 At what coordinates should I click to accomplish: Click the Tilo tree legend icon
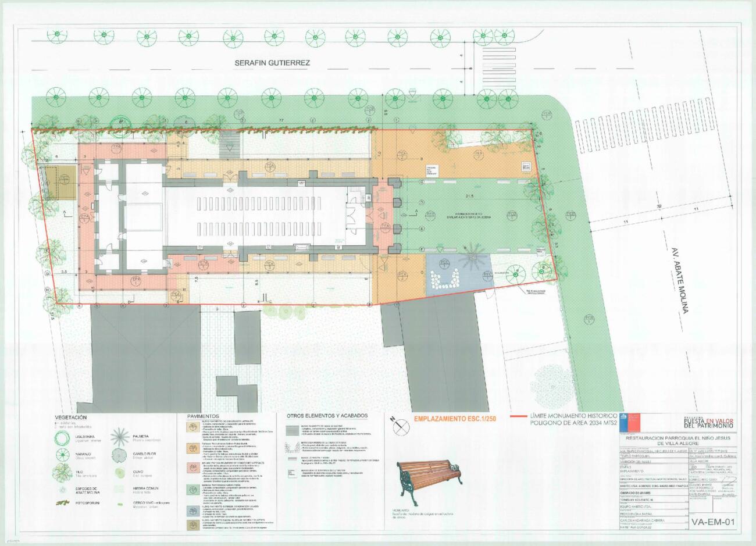click(x=61, y=472)
